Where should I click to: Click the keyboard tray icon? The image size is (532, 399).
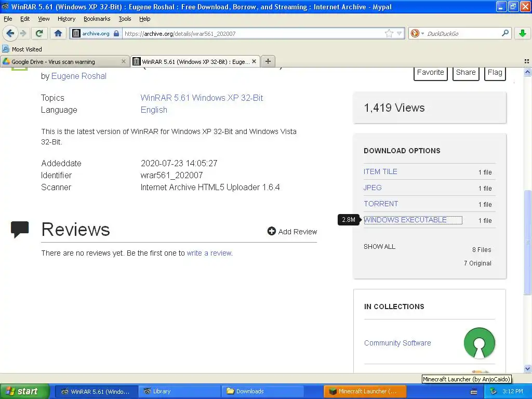tap(474, 392)
